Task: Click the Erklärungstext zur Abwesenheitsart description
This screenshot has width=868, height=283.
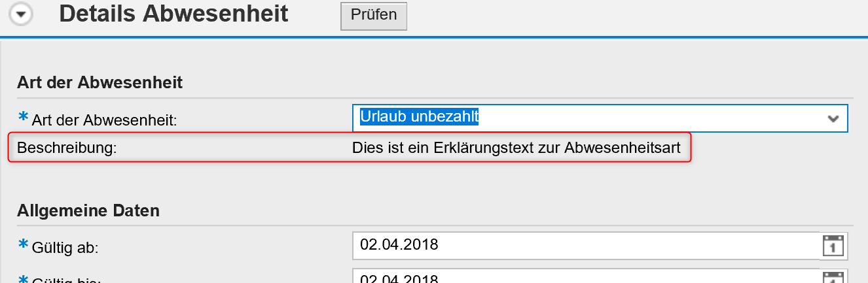Action: (516, 148)
